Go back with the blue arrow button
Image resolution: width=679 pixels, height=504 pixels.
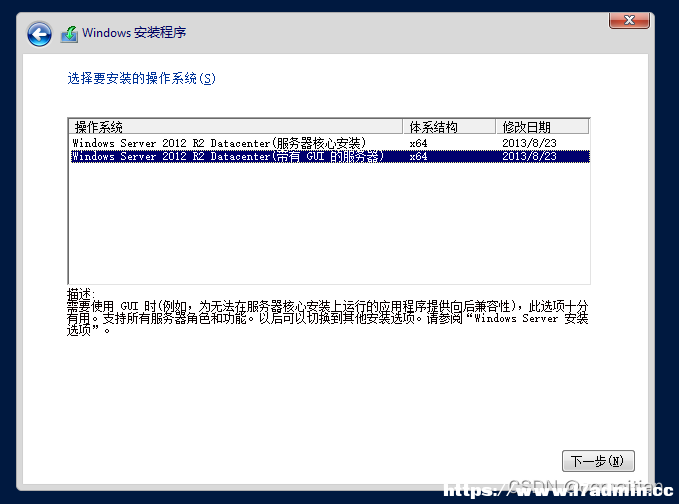coord(39,34)
